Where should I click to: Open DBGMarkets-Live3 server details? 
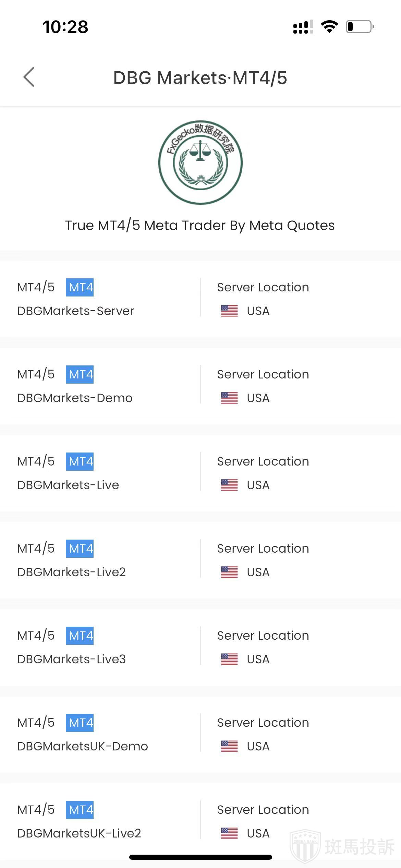[71, 659]
